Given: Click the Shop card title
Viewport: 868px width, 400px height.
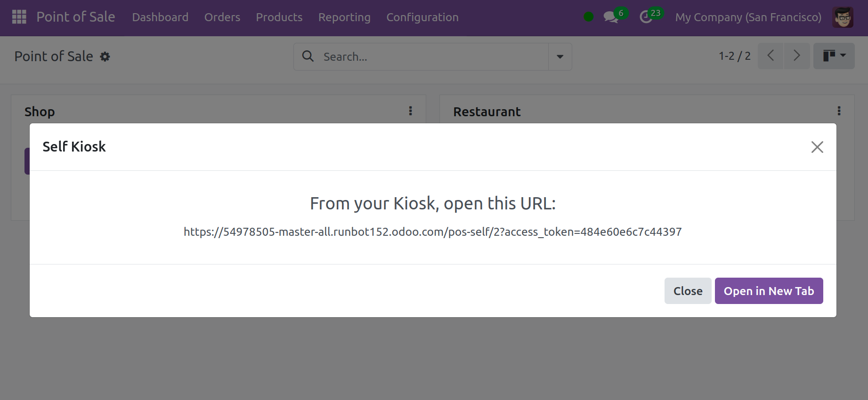Looking at the screenshot, I should [40, 112].
